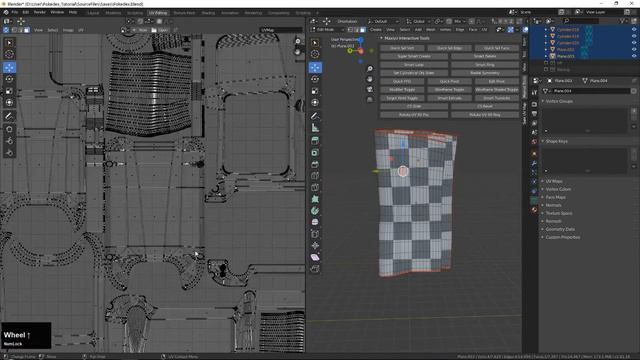Select the UV editor Scale tool
The image size is (640, 360).
(x=9, y=91)
